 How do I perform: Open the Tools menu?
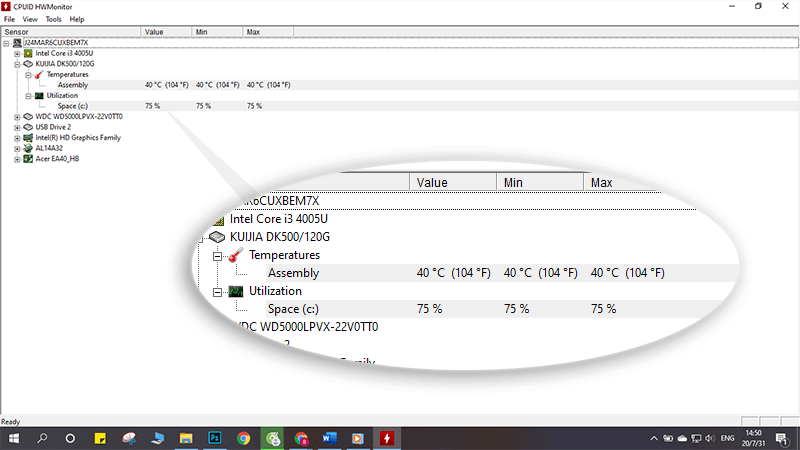coord(53,19)
